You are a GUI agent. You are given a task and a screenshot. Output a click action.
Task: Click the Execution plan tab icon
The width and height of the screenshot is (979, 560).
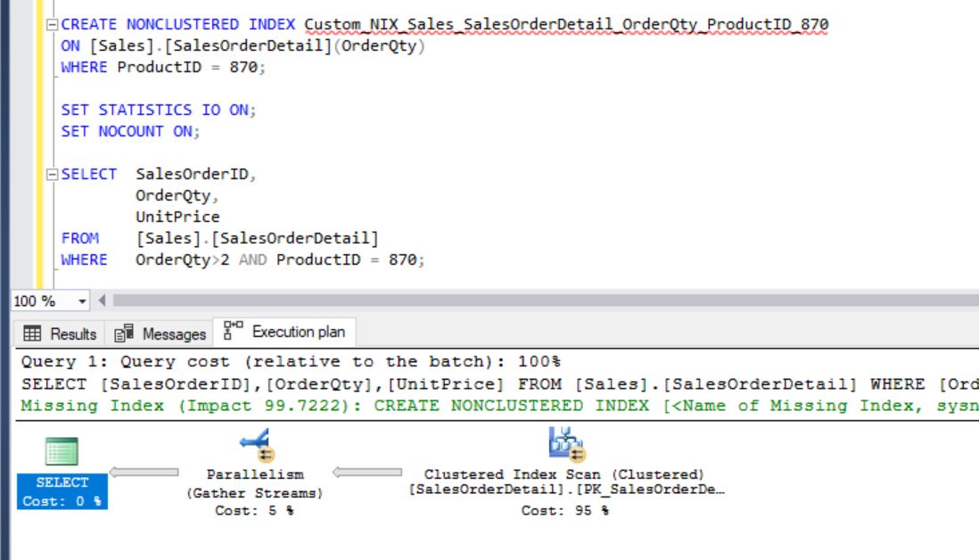(234, 331)
